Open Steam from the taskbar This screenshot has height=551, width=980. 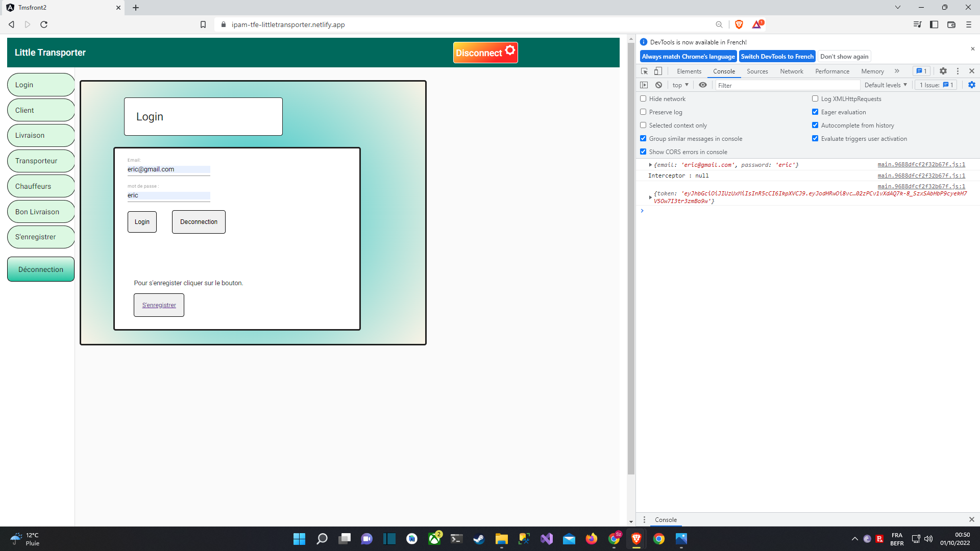[479, 539]
